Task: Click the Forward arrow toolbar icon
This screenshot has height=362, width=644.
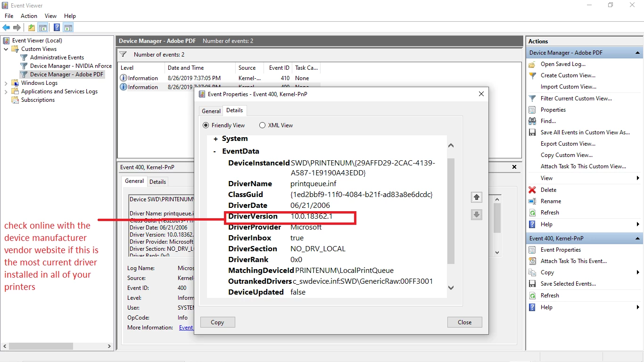Action: (x=17, y=27)
